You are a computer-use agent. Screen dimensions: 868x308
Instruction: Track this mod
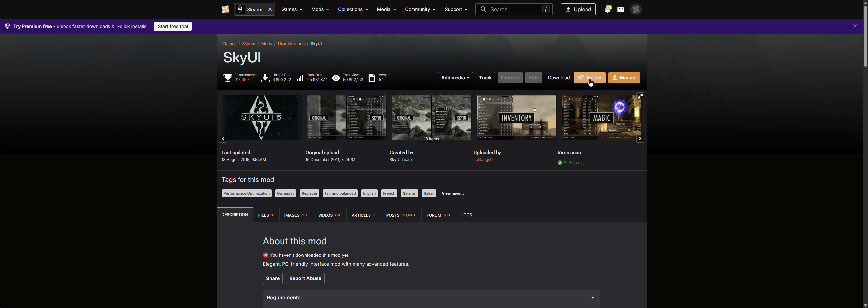point(485,78)
